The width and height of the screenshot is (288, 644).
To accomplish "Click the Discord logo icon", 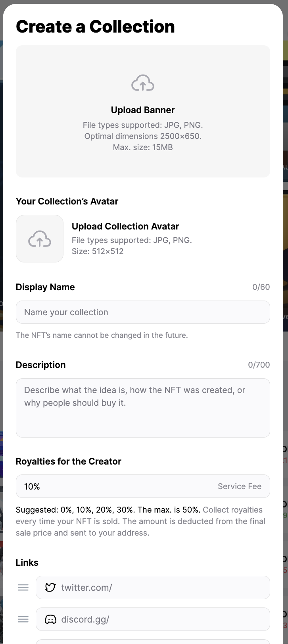I will pyautogui.click(x=50, y=619).
